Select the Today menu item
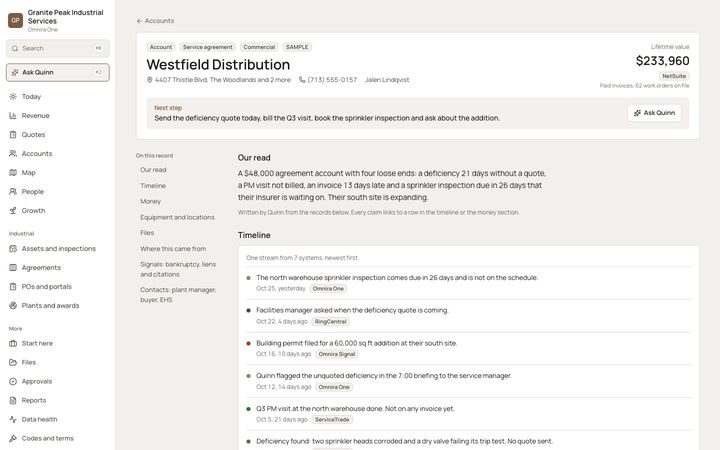This screenshot has width=720, height=450. [x=58, y=96]
